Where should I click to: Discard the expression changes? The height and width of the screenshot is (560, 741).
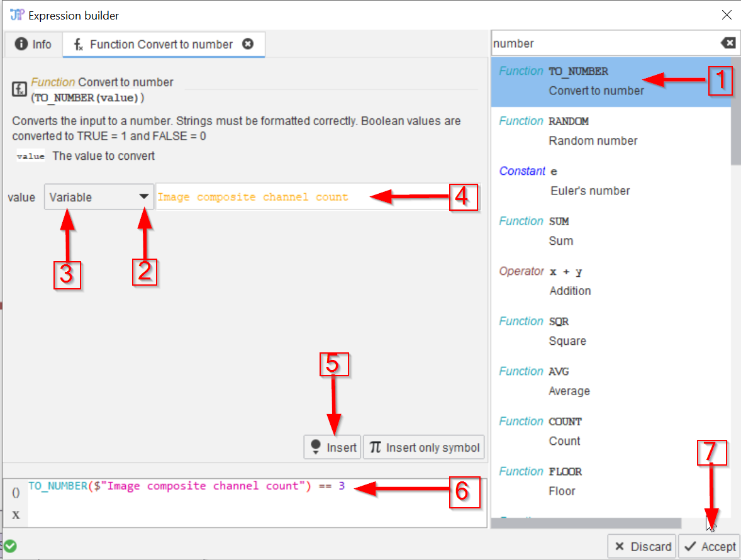[x=642, y=546]
